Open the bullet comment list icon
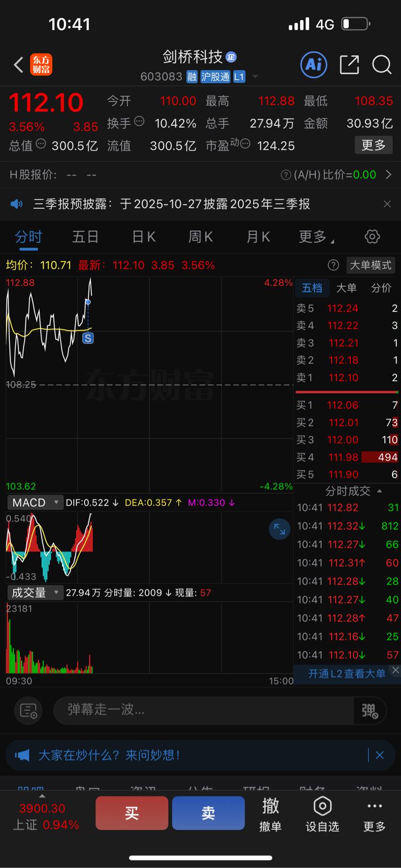 pyautogui.click(x=28, y=710)
